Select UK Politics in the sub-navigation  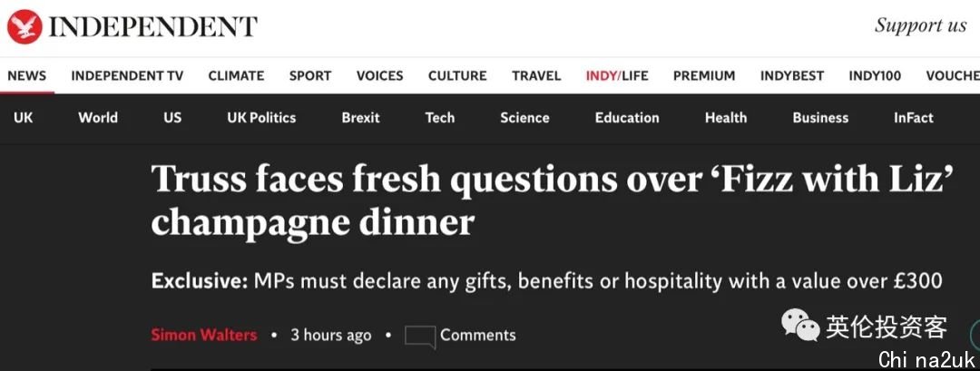click(x=261, y=117)
